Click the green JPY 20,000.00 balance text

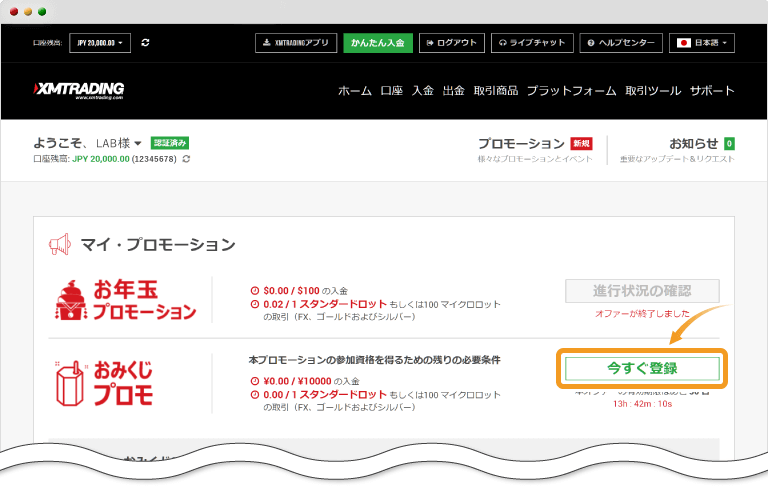coord(101,159)
